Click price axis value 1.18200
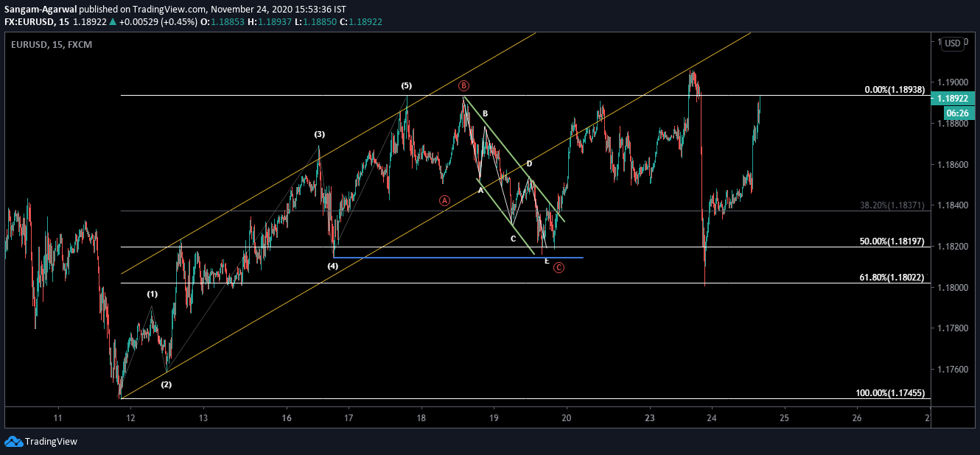Viewport: 980px width, 455px height. click(952, 246)
